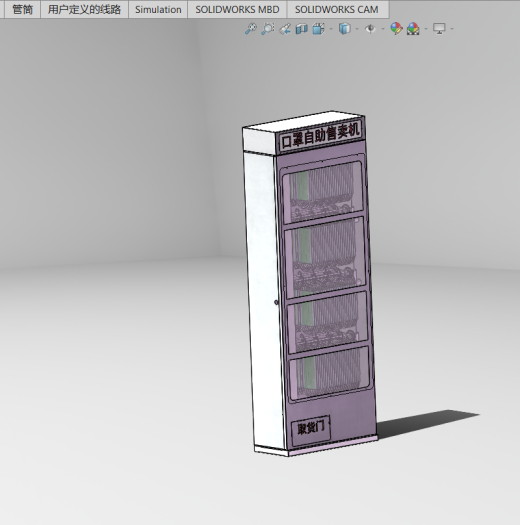Click the Apply Scene icon
The height and width of the screenshot is (525, 520).
coord(413,29)
